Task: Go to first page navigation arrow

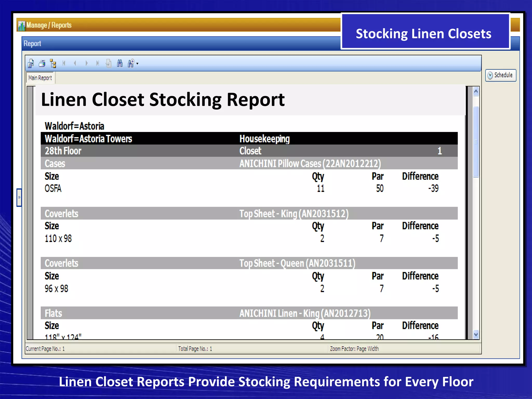Action: (x=64, y=63)
